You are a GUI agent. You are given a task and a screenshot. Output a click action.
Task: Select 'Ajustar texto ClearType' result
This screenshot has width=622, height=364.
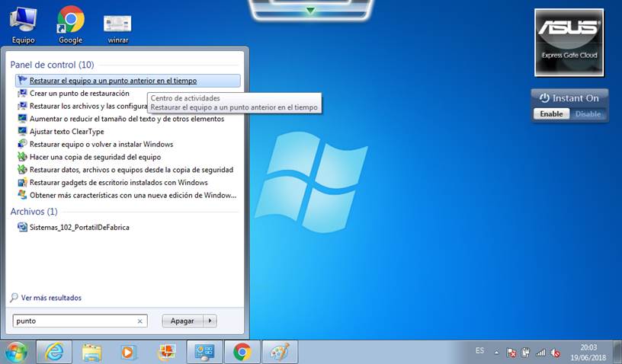pos(66,132)
